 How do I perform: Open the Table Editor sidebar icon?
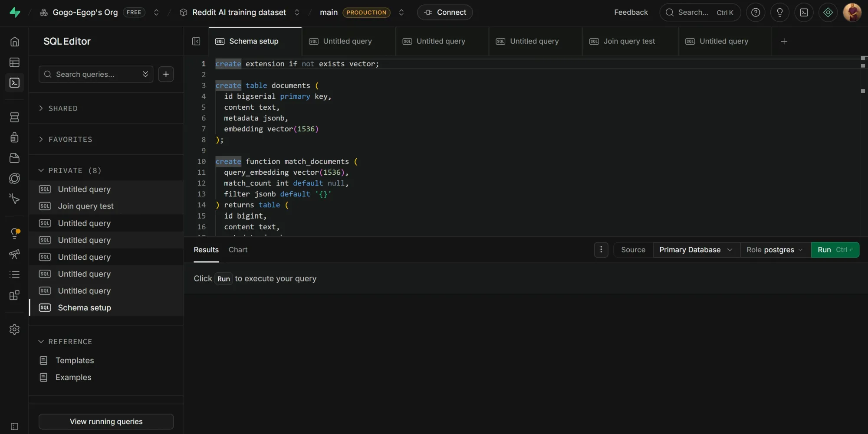tap(14, 62)
